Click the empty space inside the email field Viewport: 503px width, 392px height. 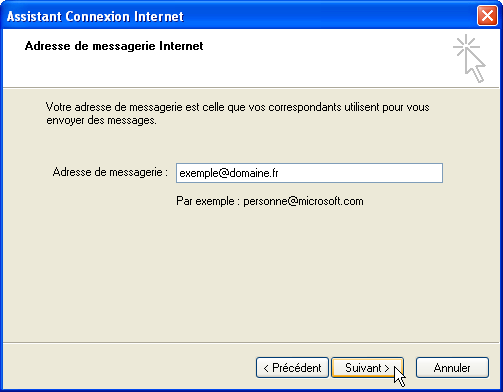(x=360, y=173)
